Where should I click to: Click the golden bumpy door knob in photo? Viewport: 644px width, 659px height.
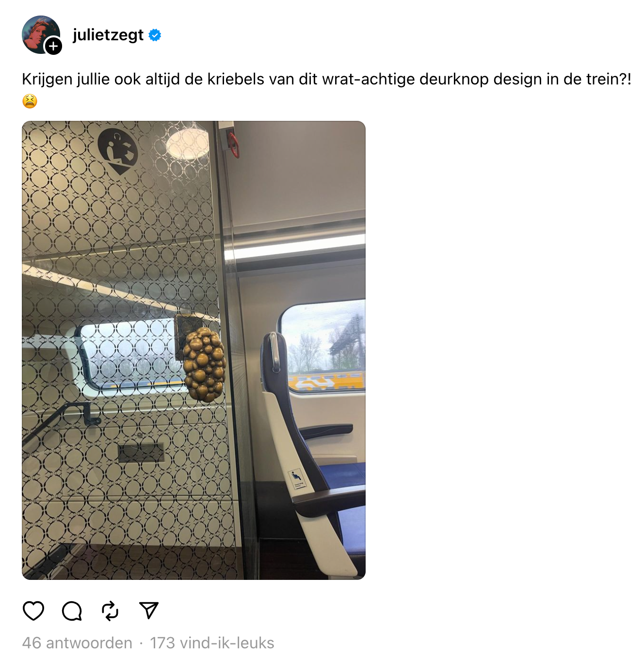(204, 364)
